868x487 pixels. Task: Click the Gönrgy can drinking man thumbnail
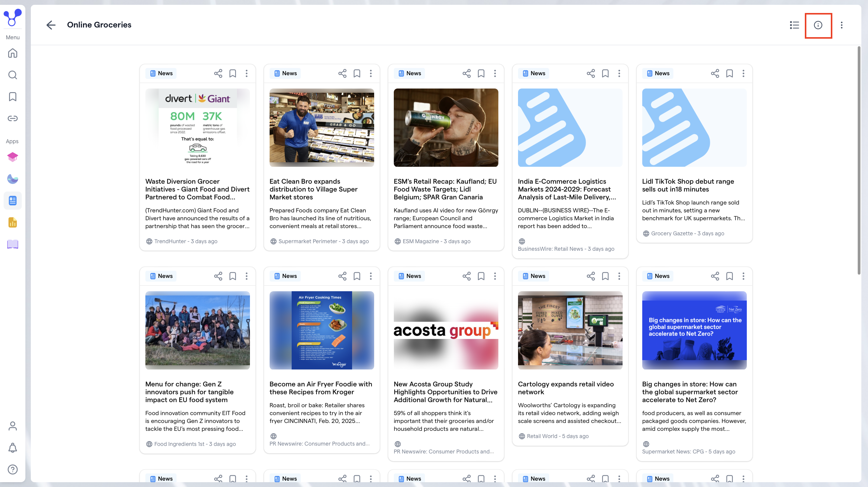pos(446,128)
